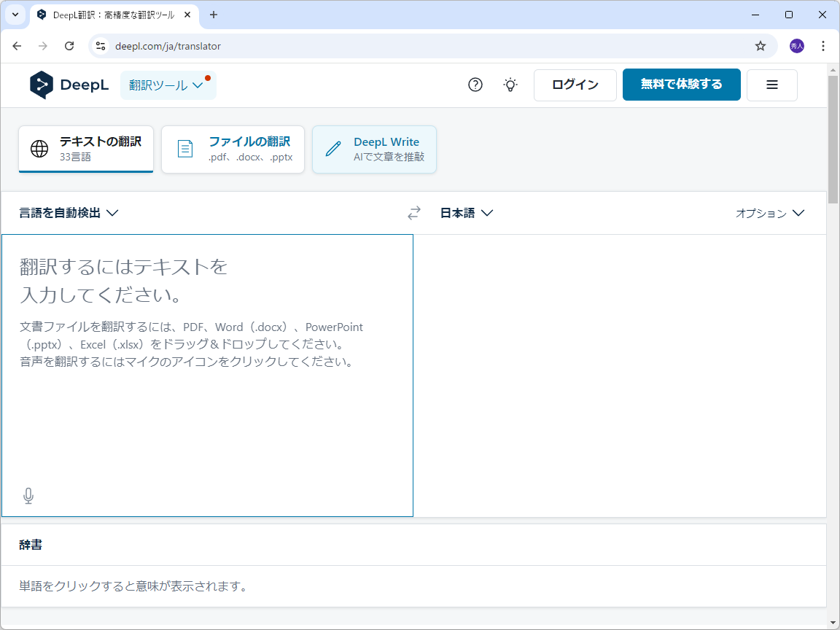
Task: Open the hamburger menu
Action: click(771, 85)
